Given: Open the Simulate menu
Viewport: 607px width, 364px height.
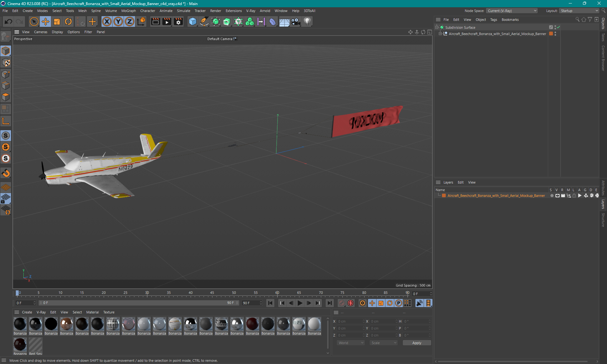Looking at the screenshot, I should [183, 11].
